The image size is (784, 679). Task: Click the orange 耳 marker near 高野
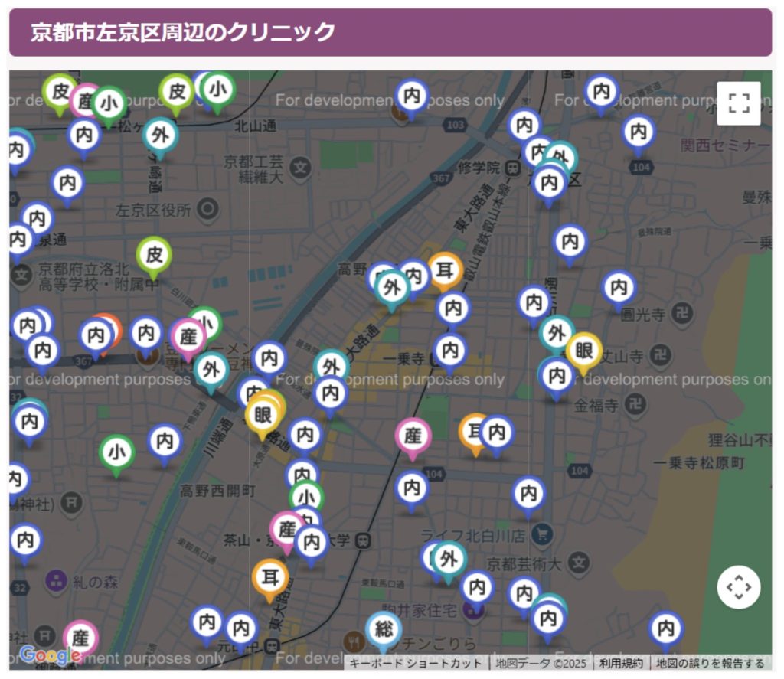coord(444,269)
